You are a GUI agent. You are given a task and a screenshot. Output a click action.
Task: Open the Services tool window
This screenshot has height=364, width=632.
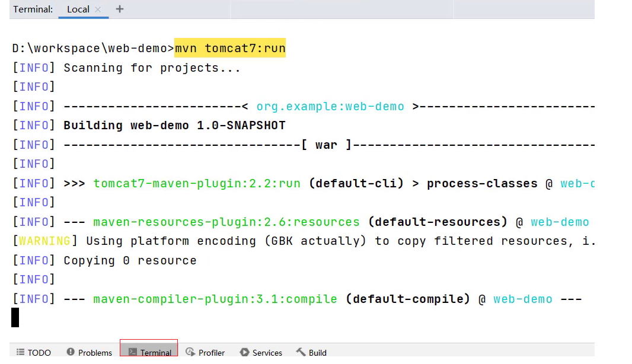tap(261, 352)
